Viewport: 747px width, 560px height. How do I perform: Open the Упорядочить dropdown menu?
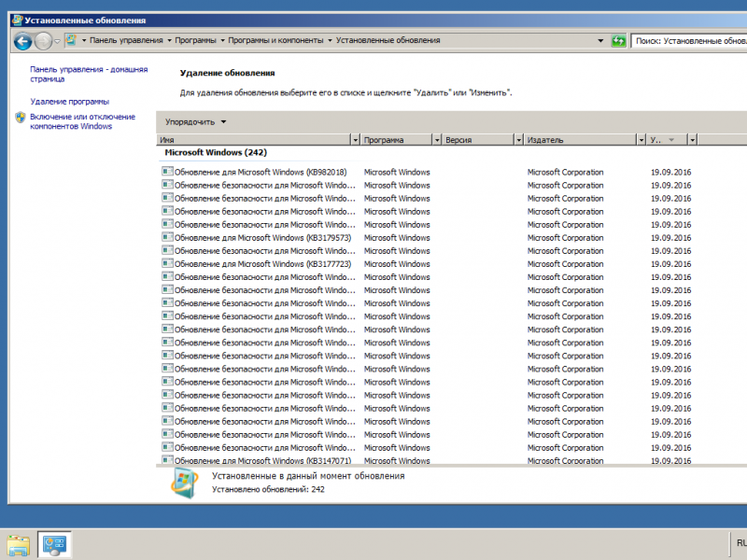pos(195,122)
